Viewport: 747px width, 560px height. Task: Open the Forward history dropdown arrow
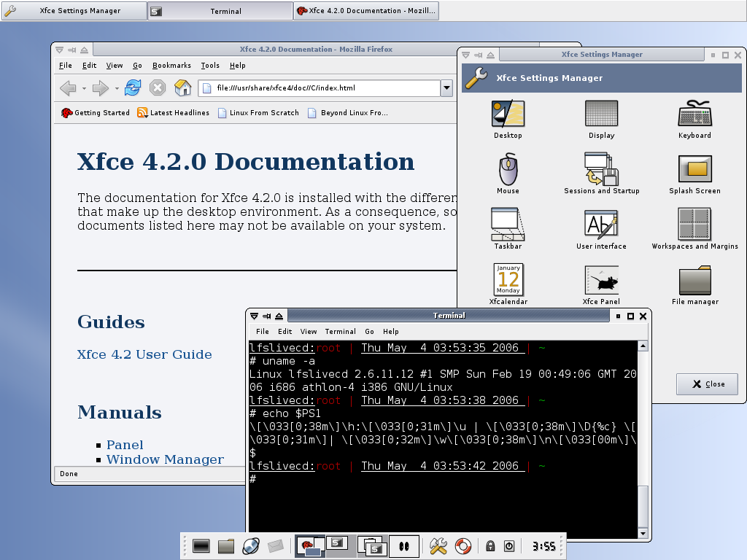(x=117, y=88)
